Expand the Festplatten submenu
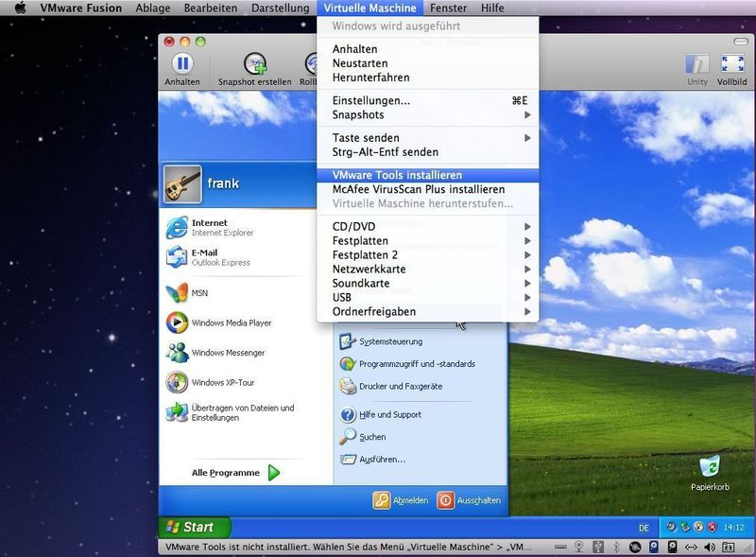This screenshot has width=756, height=557. tap(427, 241)
